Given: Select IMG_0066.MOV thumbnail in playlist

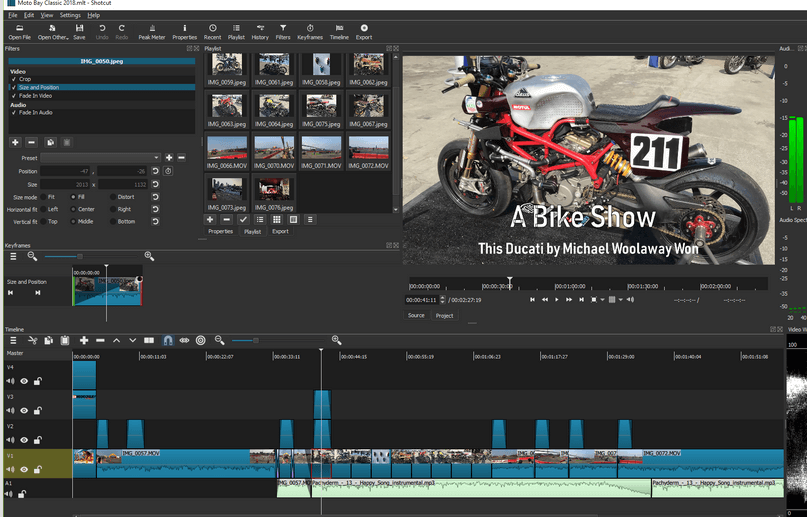Looking at the screenshot, I should [x=227, y=151].
